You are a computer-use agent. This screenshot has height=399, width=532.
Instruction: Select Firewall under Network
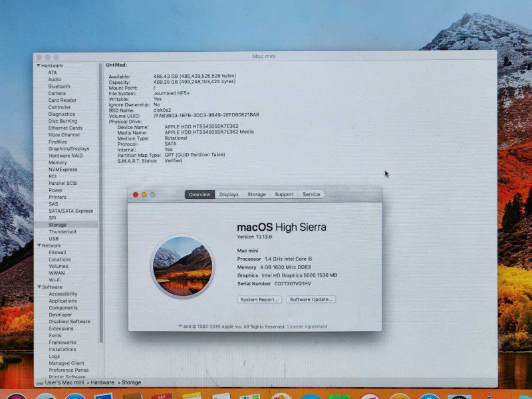(57, 253)
